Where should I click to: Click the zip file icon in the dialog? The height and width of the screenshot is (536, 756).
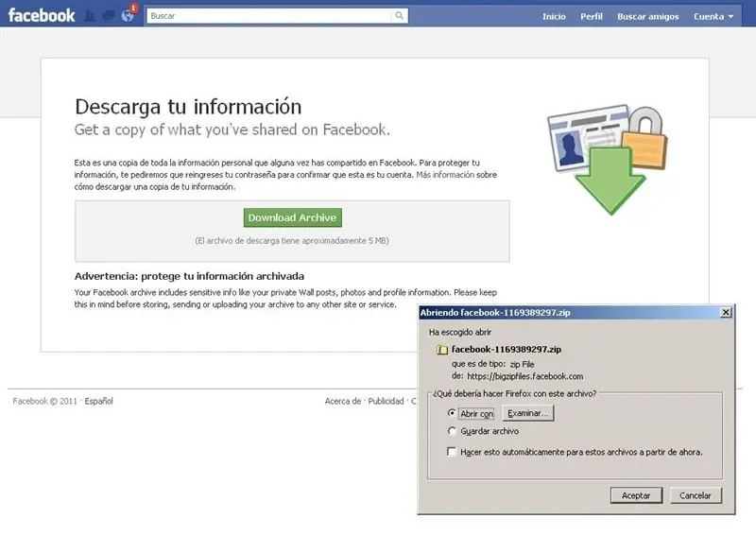pyautogui.click(x=441, y=349)
